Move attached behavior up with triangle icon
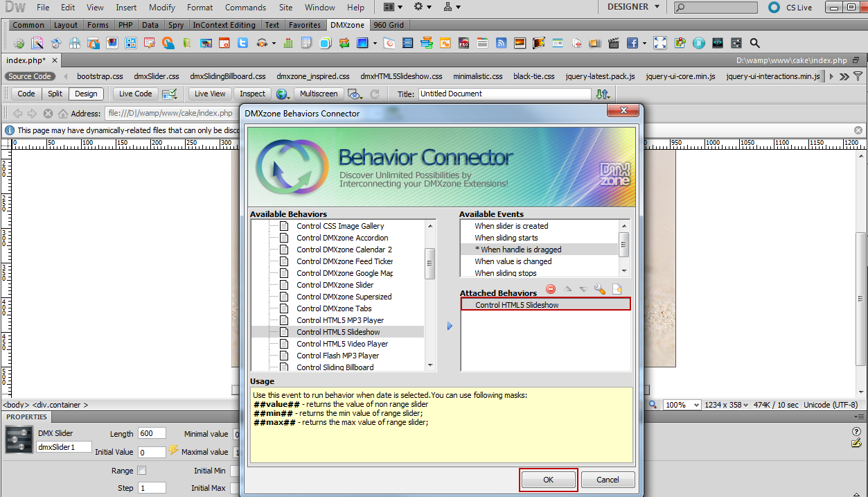 pos(567,289)
